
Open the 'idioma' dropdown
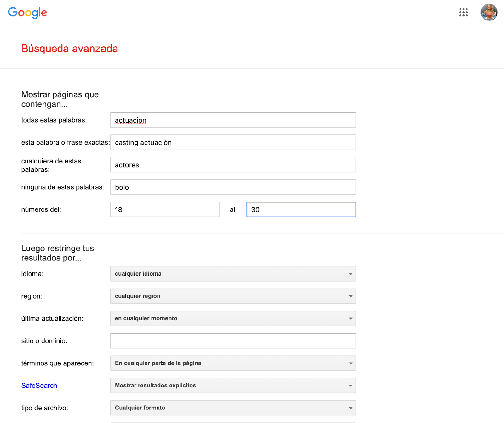(x=233, y=274)
